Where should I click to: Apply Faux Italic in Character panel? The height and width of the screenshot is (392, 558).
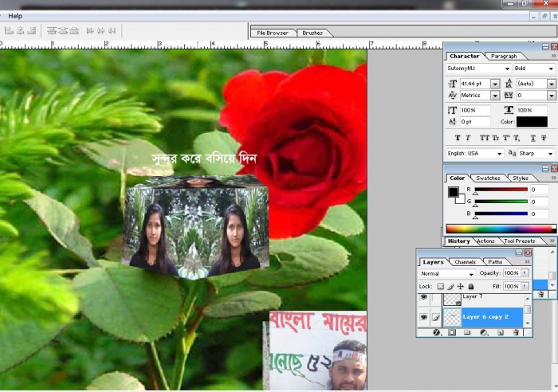[x=468, y=138]
